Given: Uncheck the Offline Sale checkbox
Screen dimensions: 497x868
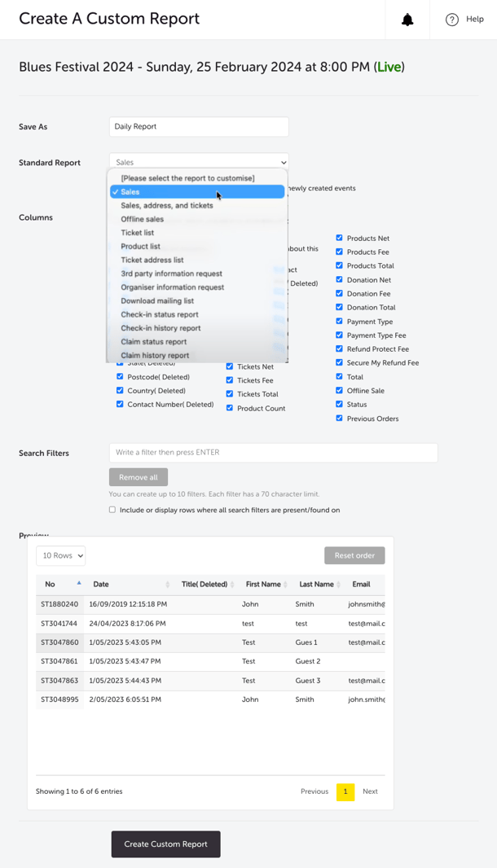Looking at the screenshot, I should click(x=339, y=390).
